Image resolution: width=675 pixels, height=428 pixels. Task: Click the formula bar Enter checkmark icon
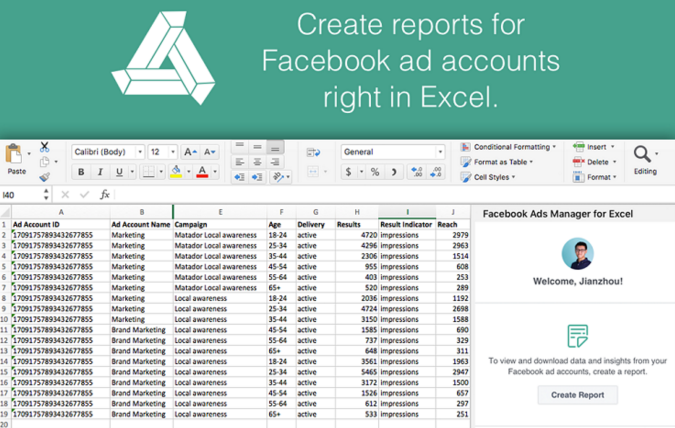pos(84,195)
